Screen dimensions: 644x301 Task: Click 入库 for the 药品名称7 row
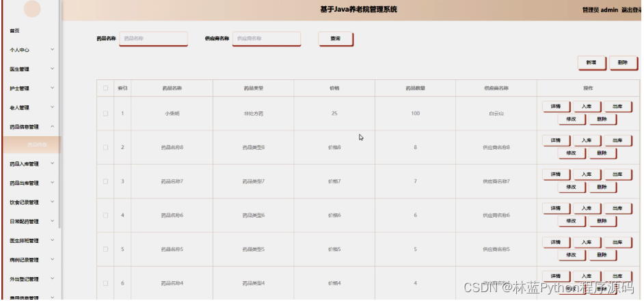pyautogui.click(x=587, y=174)
